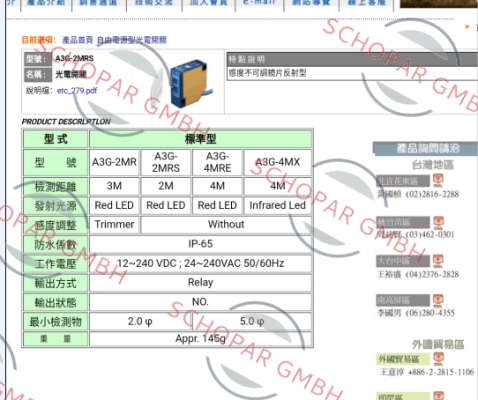Click the +886-2-2815-1106 phone number

441,372
